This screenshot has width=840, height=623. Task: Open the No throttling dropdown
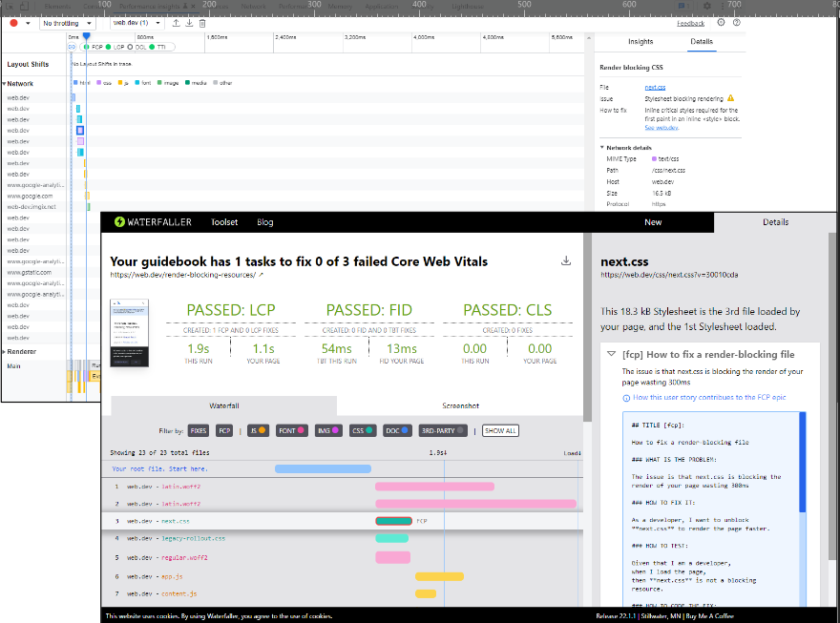click(68, 24)
